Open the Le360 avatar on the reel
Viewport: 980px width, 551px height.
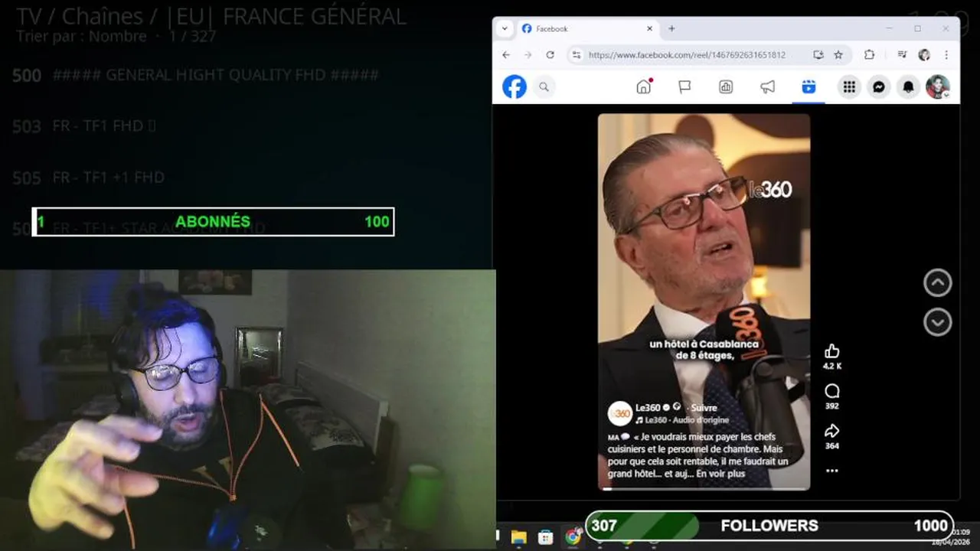pyautogui.click(x=620, y=414)
